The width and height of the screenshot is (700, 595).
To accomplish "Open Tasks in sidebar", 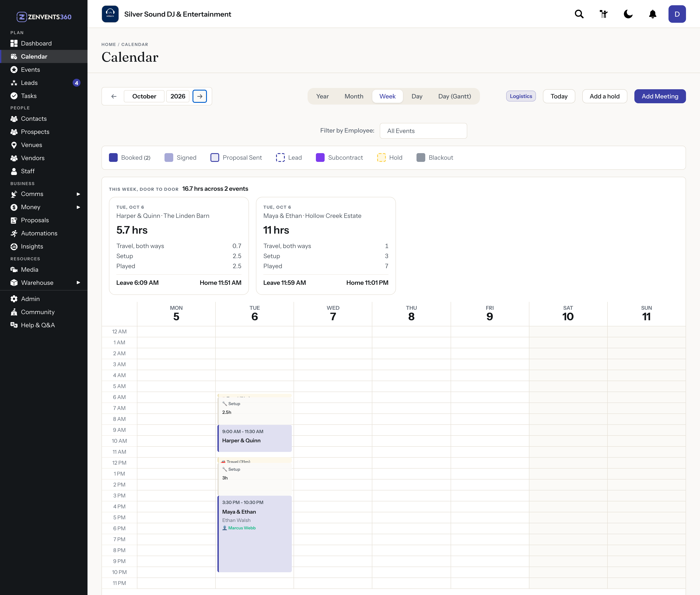I will click(x=44, y=96).
